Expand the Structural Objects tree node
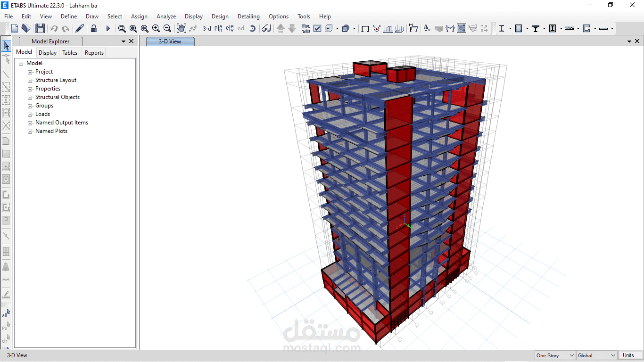644x362 pixels. click(30, 98)
